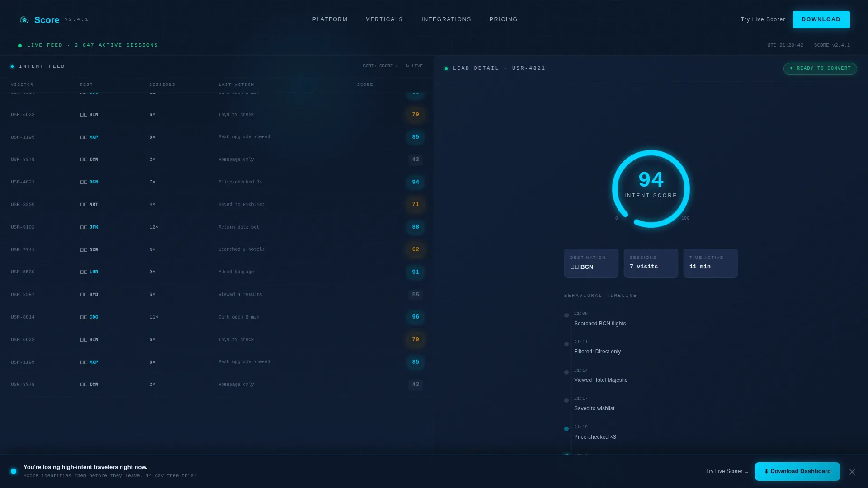The image size is (868, 488).
Task: Click the Score logo icon
Action: tap(24, 20)
